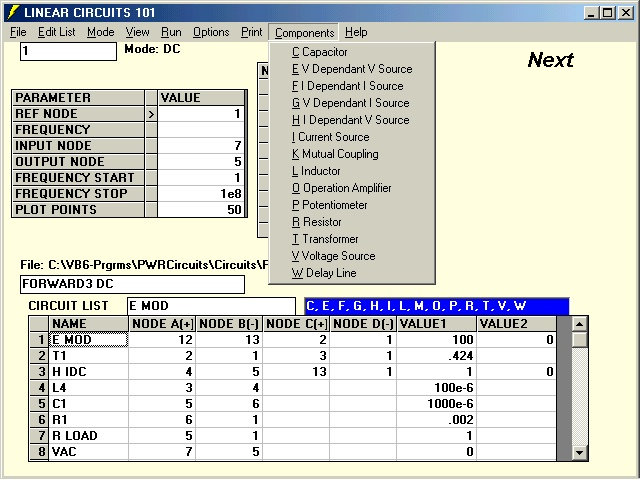640x480 pixels.
Task: Open the Run menu
Action: click(x=171, y=32)
